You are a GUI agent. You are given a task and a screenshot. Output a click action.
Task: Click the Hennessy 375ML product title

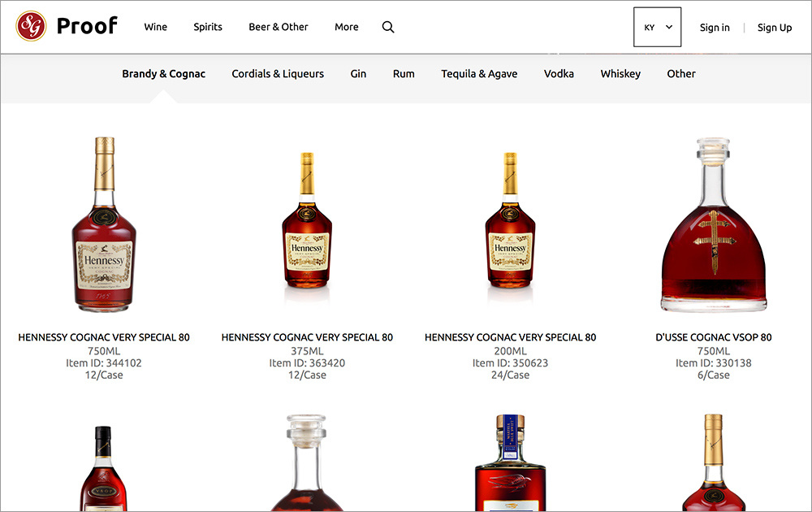[307, 337]
